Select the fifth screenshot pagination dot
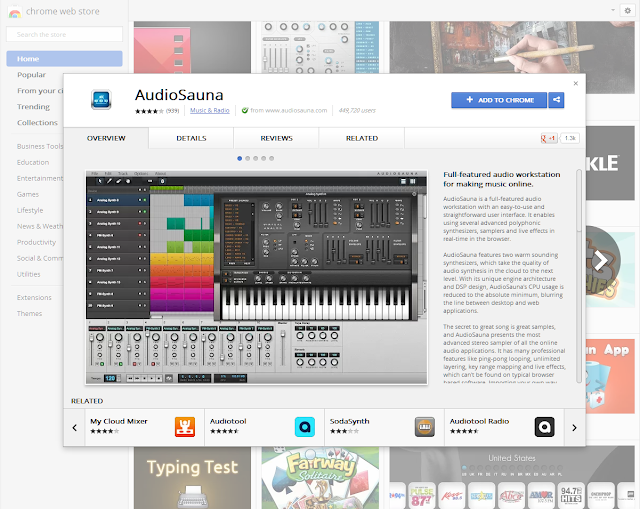This screenshot has height=509, width=640. pyautogui.click(x=271, y=158)
